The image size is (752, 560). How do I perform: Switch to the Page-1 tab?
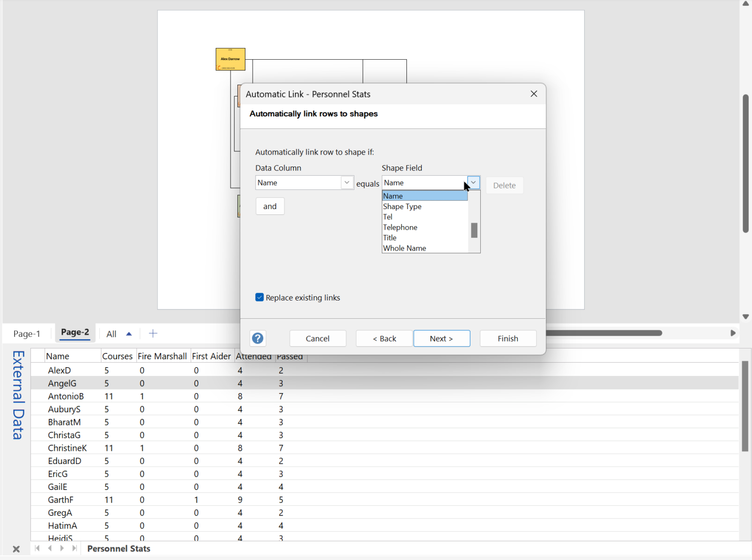[x=27, y=333]
